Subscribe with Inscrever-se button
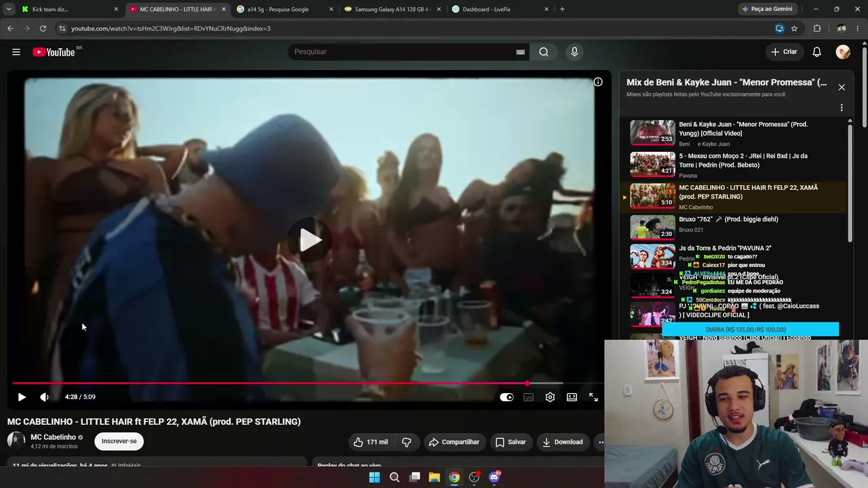868x488 pixels. click(x=119, y=441)
